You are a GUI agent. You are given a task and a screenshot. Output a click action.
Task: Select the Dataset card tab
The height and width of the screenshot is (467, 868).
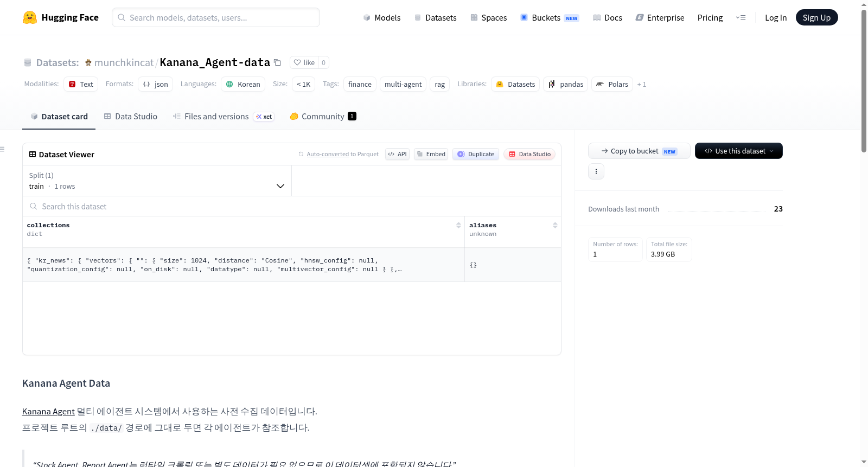(x=59, y=116)
